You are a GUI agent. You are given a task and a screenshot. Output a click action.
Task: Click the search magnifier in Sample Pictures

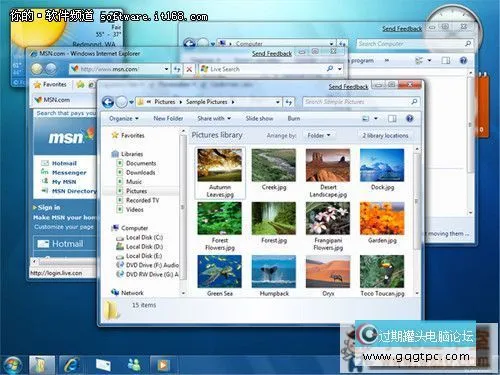click(x=414, y=102)
